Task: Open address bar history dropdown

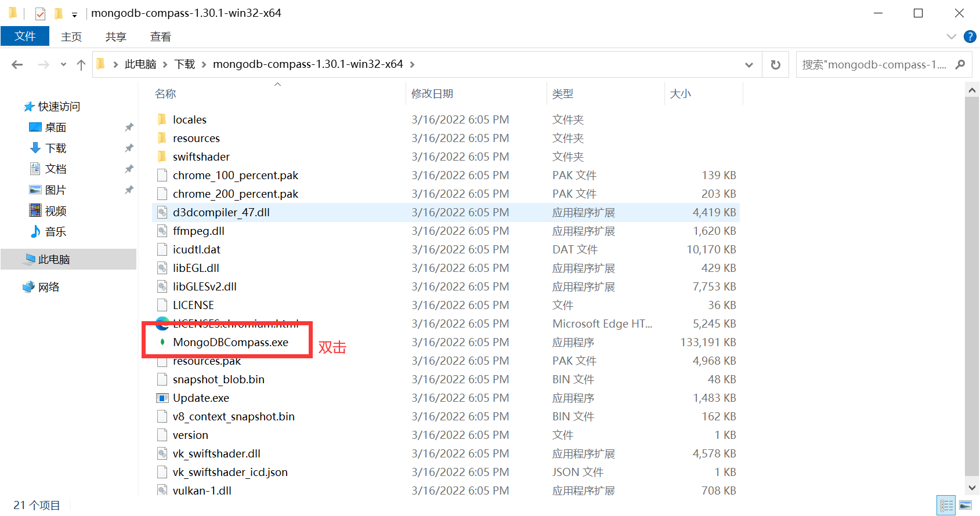Action: pos(749,64)
